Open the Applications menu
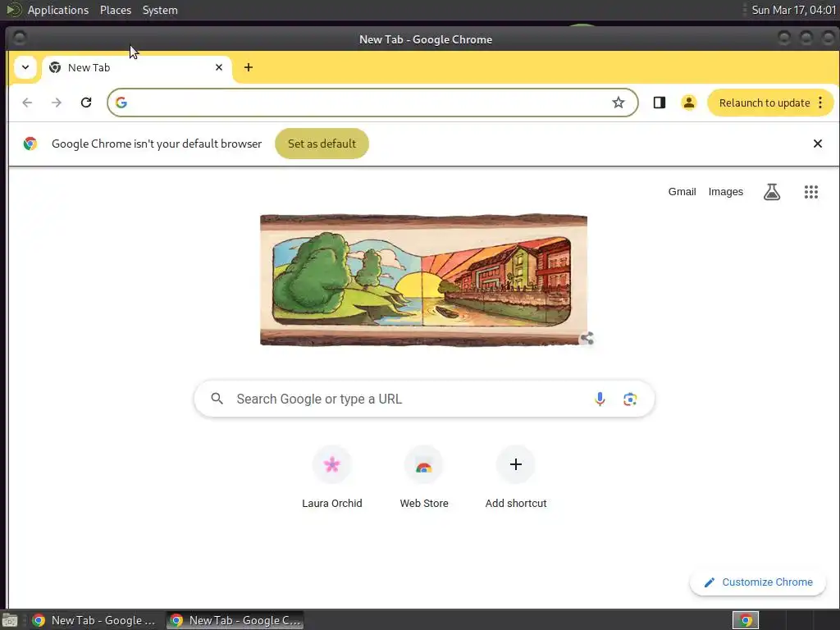This screenshot has width=840, height=630. 58,10
